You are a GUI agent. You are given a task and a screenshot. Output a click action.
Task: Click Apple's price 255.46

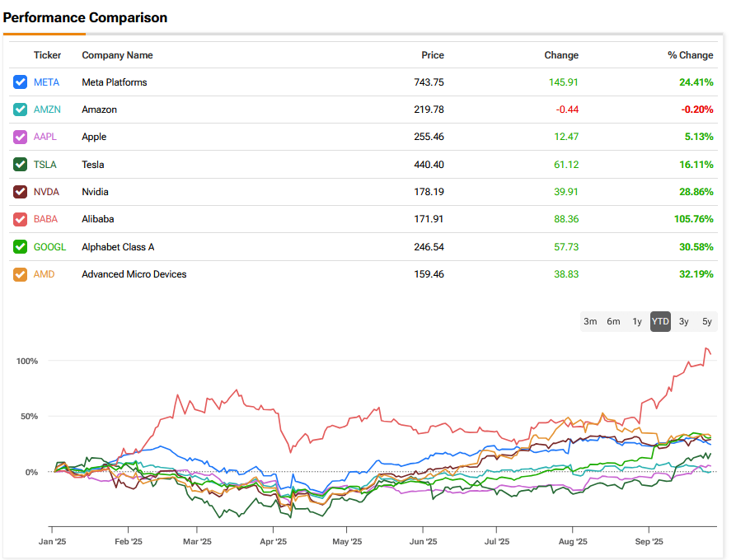tap(429, 137)
